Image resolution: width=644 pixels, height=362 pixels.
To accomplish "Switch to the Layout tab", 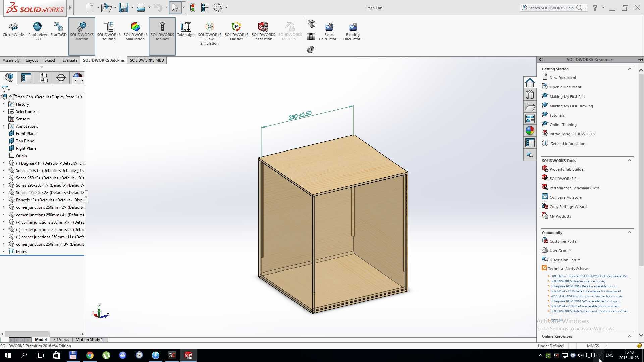I will (x=32, y=60).
